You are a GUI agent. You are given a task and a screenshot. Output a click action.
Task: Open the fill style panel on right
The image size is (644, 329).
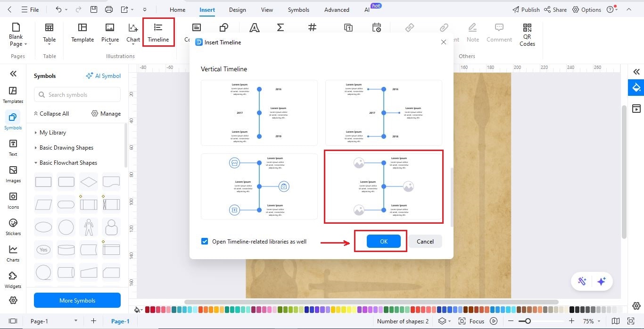[636, 87]
